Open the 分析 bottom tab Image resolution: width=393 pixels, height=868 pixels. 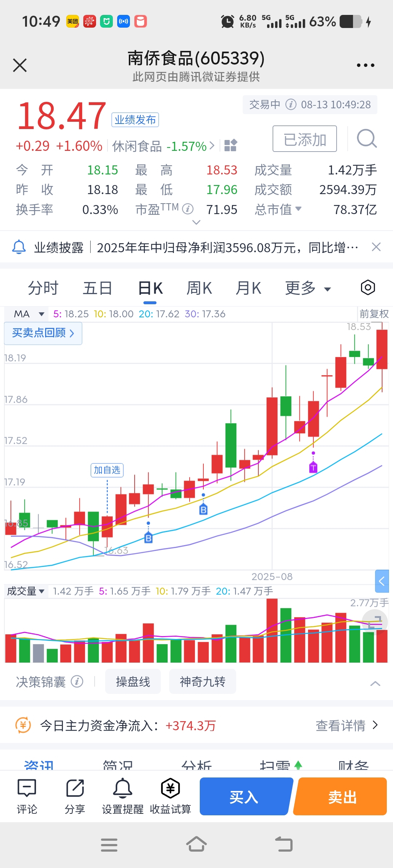(196, 764)
